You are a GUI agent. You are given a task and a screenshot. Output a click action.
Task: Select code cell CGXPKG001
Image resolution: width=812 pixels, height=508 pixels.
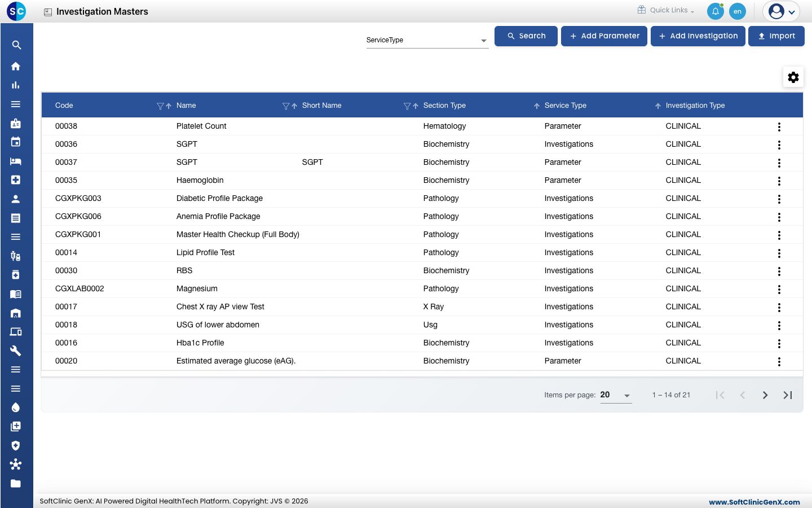click(78, 234)
